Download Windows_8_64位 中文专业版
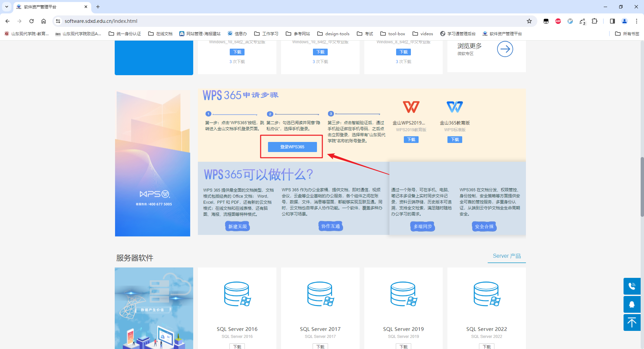 404,52
